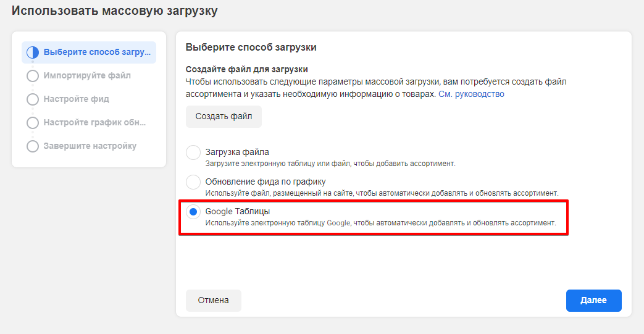Click the circle icon beside 'Завершите настройку'
The image size is (644, 334).
click(33, 146)
